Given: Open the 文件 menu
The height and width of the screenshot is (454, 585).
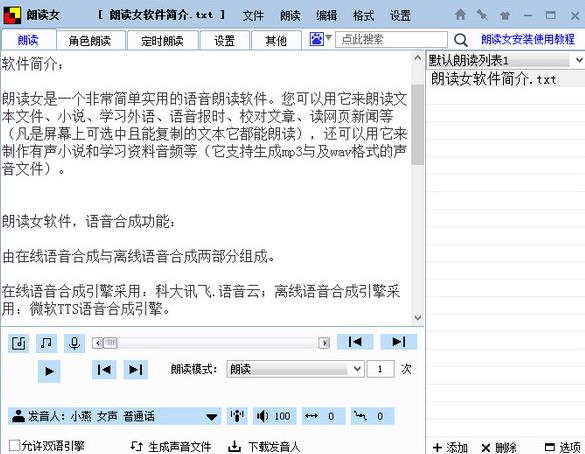Looking at the screenshot, I should point(253,16).
